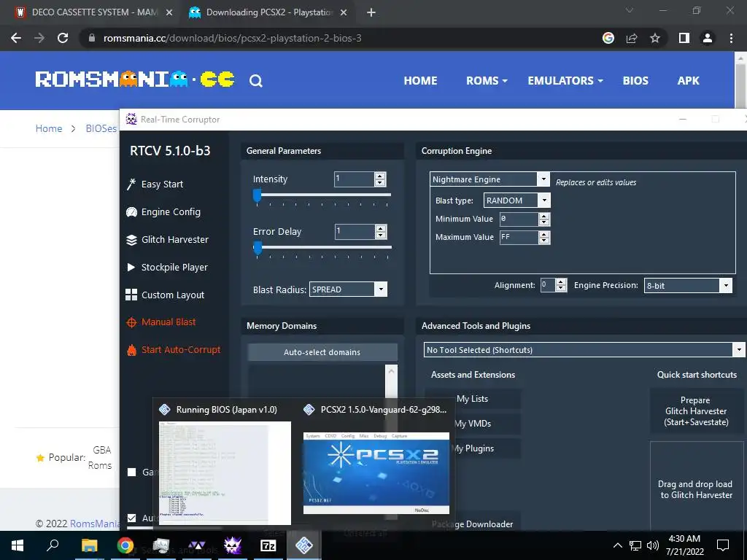The height and width of the screenshot is (560, 747).
Task: Increase Intensity value with up arrow
Action: coord(379,176)
